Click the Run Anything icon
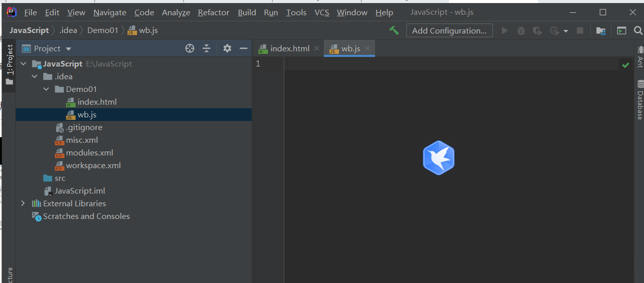This screenshot has height=283, width=644. [622, 31]
